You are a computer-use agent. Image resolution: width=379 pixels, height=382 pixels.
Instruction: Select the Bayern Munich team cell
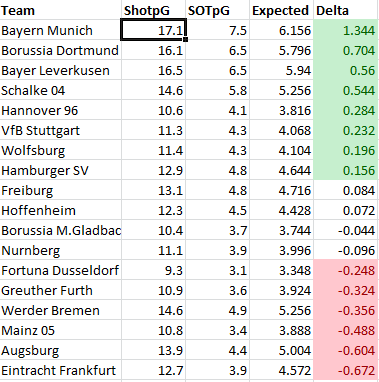pyautogui.click(x=61, y=30)
